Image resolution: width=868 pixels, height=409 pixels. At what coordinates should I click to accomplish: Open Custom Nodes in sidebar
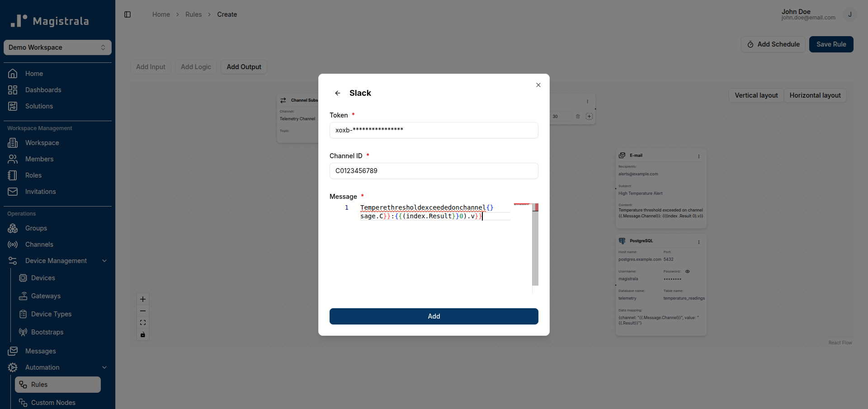click(58, 403)
